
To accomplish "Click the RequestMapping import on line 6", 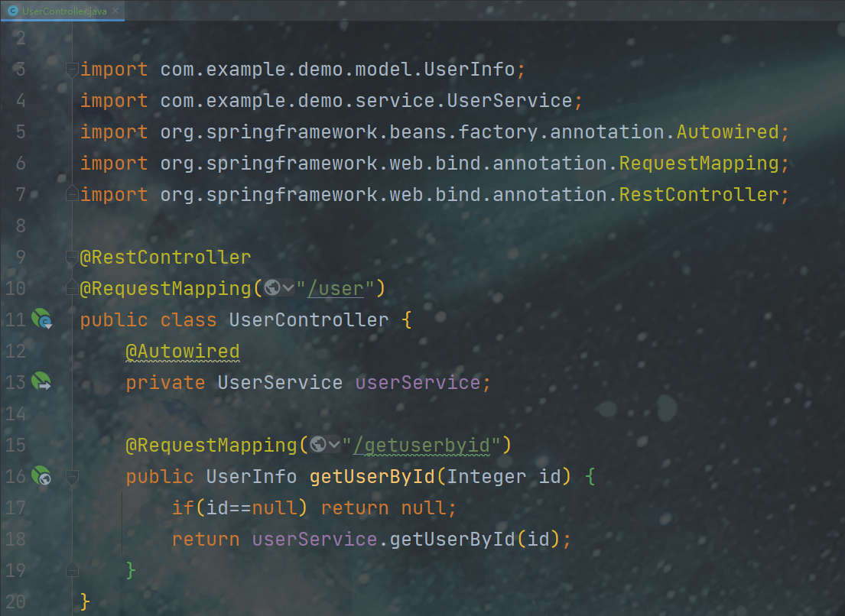I will click(699, 163).
